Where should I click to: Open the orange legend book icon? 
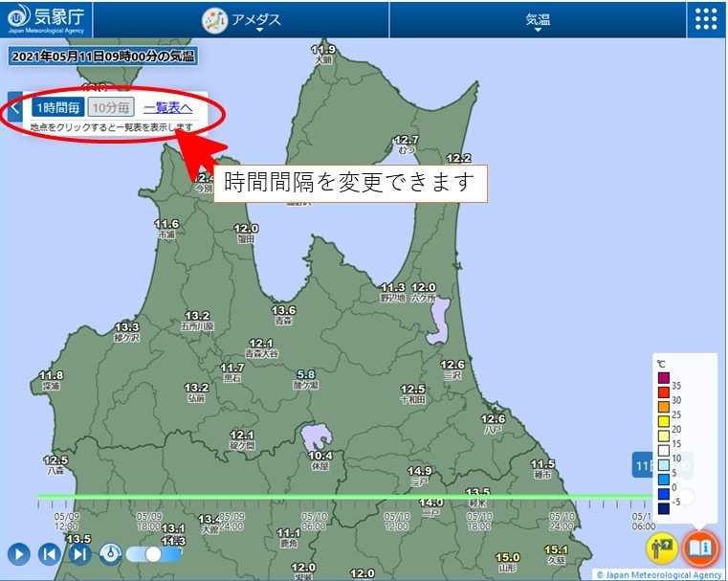(x=700, y=548)
